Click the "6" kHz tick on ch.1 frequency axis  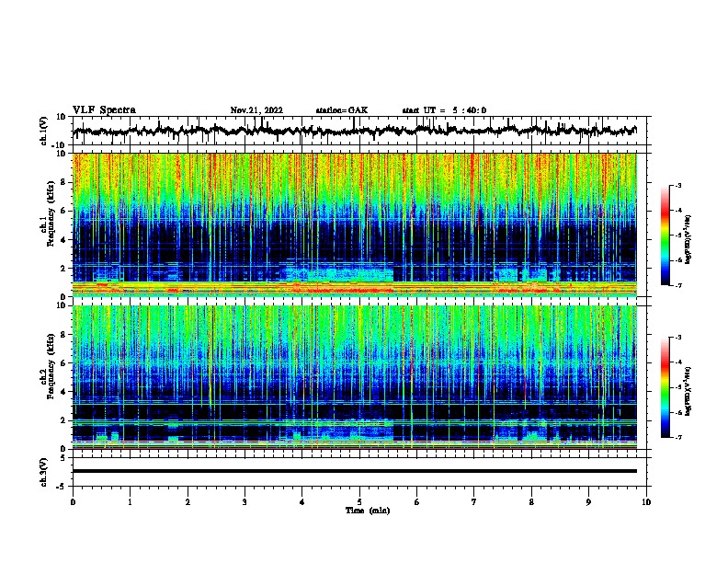click(63, 211)
